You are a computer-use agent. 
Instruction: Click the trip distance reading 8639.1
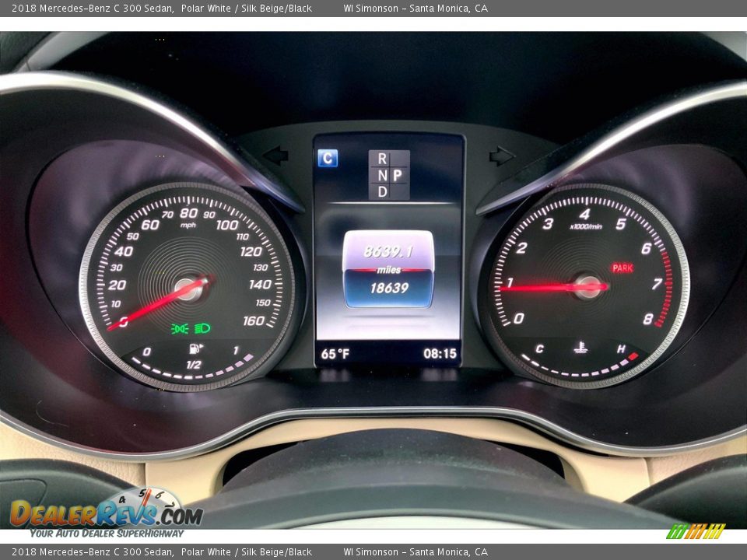[x=388, y=251]
